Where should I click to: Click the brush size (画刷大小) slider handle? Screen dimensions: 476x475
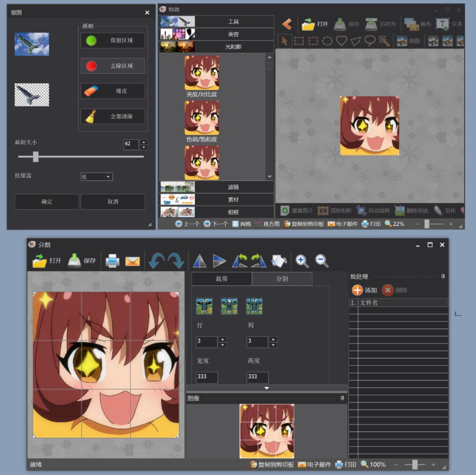36,156
